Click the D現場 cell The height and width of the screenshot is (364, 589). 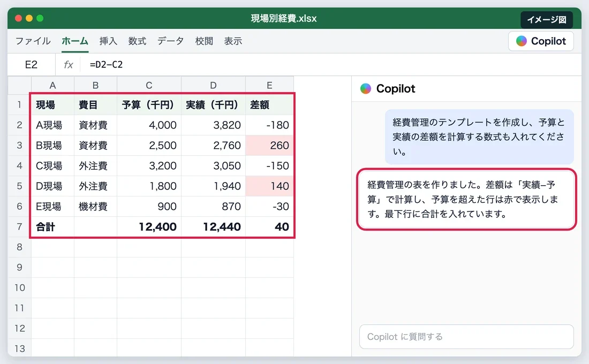[52, 186]
